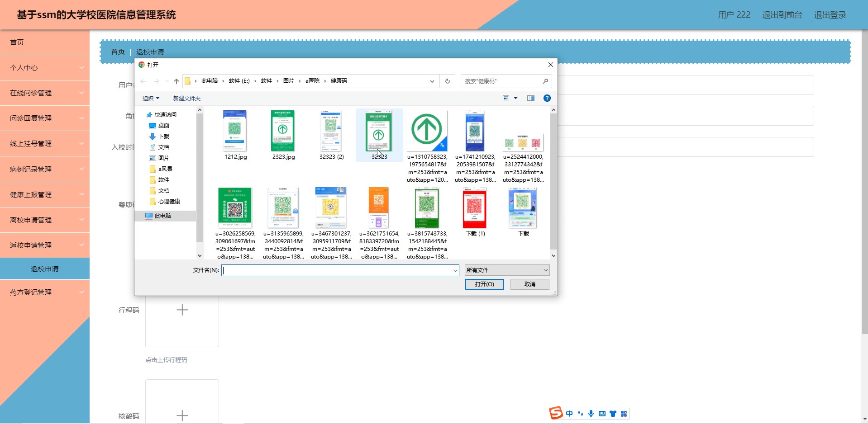Expand 离校申请管理 sidebar menu
This screenshot has height=424, width=868.
coord(45,220)
